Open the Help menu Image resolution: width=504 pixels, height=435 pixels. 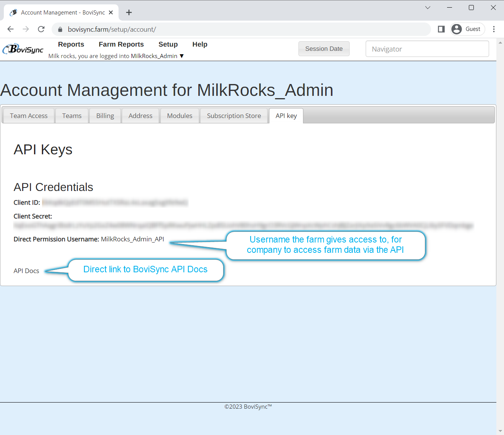point(200,44)
